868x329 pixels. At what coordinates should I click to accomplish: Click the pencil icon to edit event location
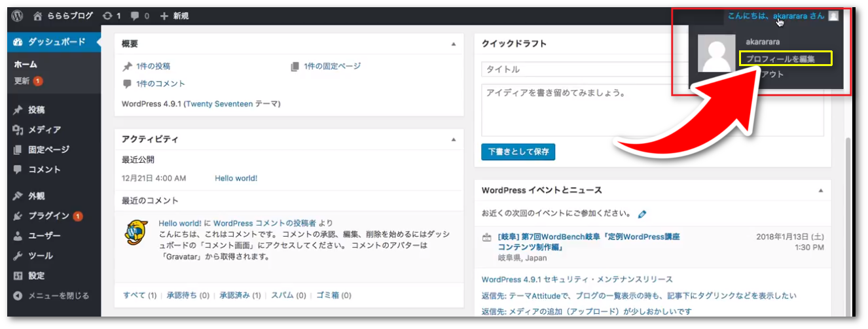(x=642, y=214)
